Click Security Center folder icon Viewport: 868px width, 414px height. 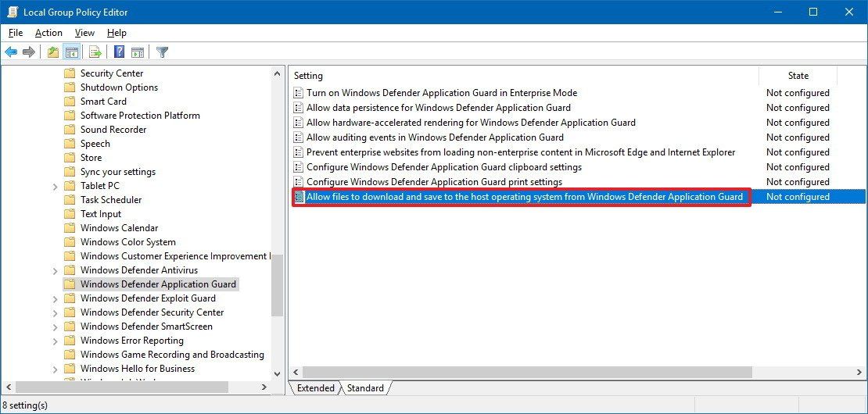(x=69, y=73)
